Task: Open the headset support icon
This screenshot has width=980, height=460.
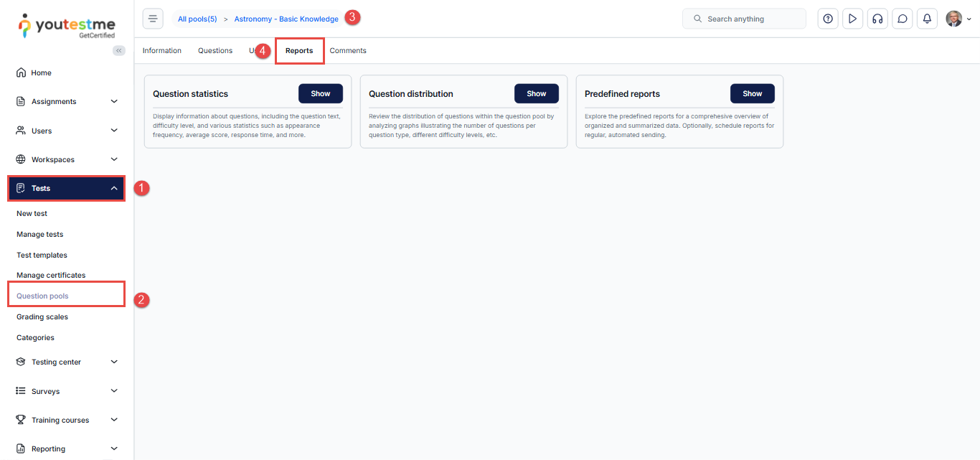Action: [x=877, y=19]
